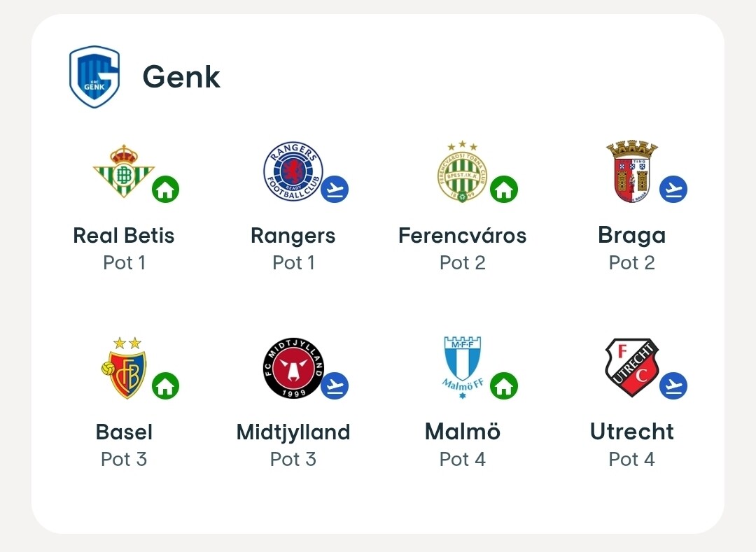Open the Rangers Football Club badge
Viewport: 756px width, 552px height.
pyautogui.click(x=293, y=171)
